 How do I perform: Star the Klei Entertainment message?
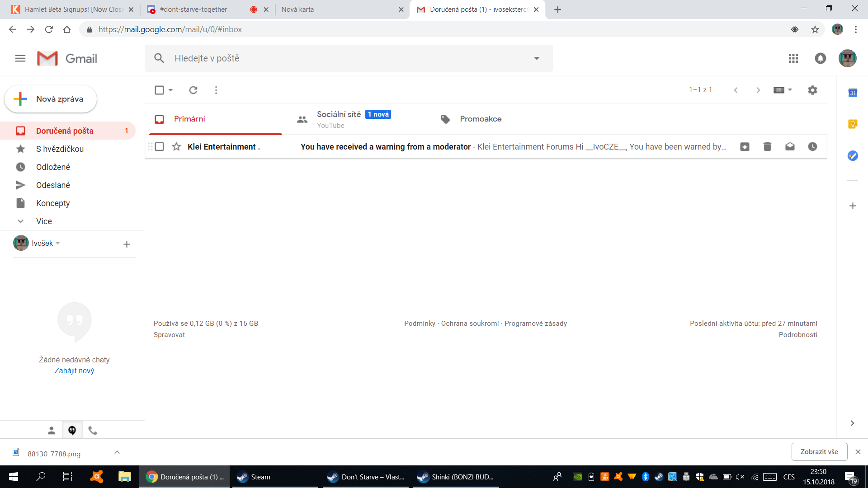pos(176,146)
